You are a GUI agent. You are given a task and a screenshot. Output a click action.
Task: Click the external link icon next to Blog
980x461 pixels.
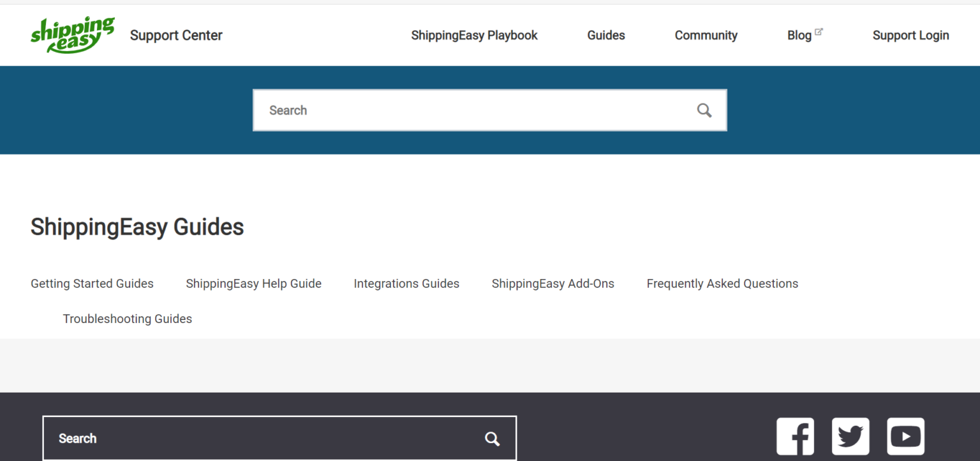[x=819, y=30]
